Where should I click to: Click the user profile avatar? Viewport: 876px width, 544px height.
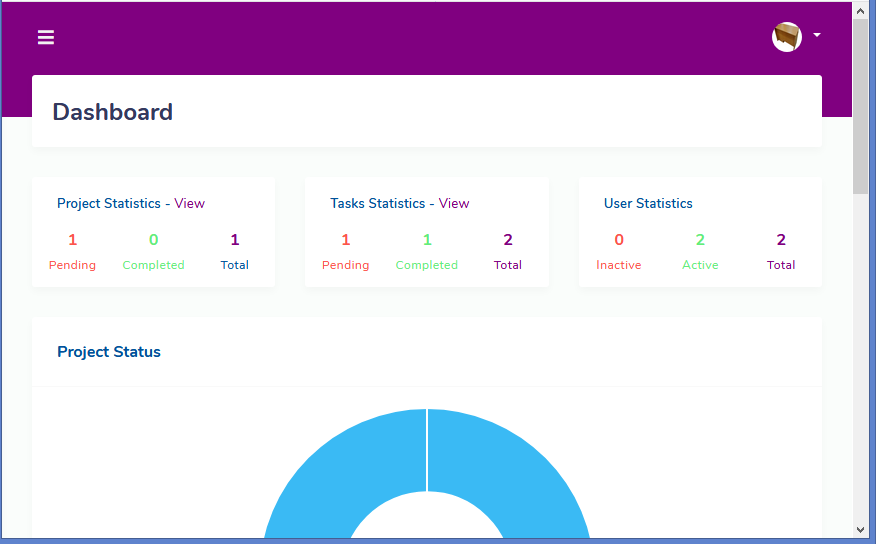point(787,37)
